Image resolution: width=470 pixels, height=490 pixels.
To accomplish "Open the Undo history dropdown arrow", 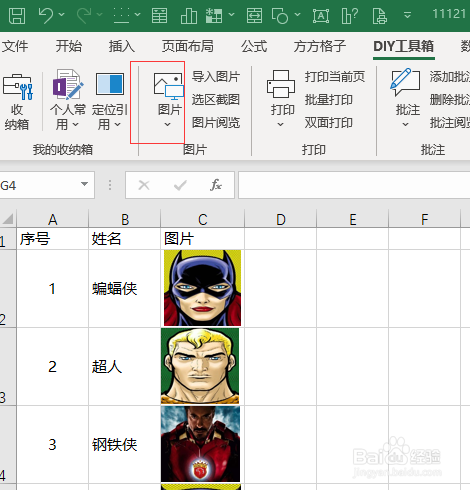I will pos(62,14).
